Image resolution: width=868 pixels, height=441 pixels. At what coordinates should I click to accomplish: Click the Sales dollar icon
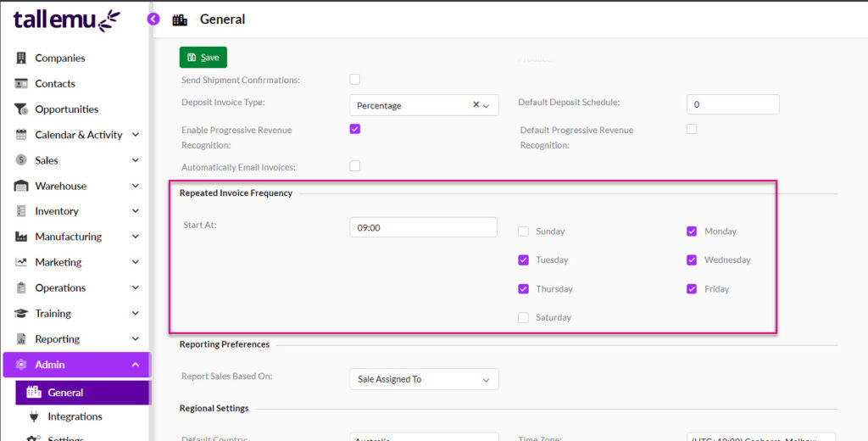[x=21, y=160]
